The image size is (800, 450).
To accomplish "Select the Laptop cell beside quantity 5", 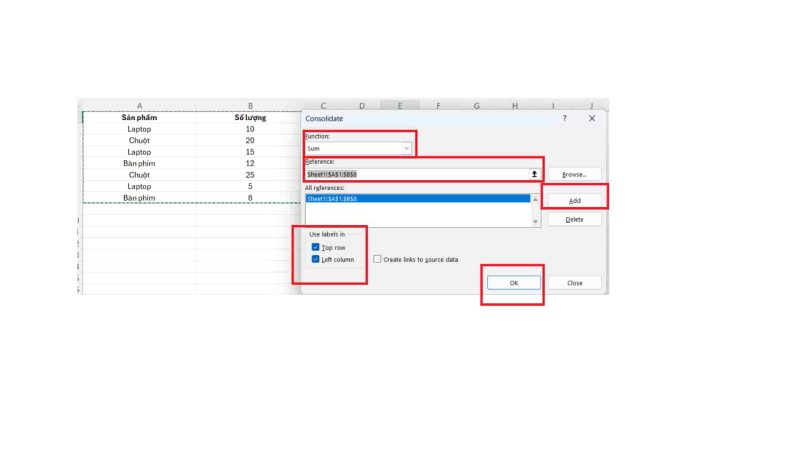I will coord(139,186).
